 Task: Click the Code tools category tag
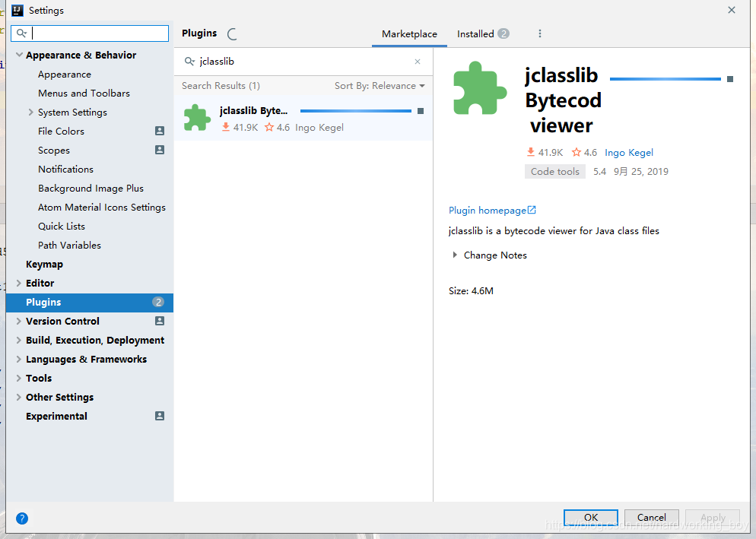pyautogui.click(x=555, y=172)
